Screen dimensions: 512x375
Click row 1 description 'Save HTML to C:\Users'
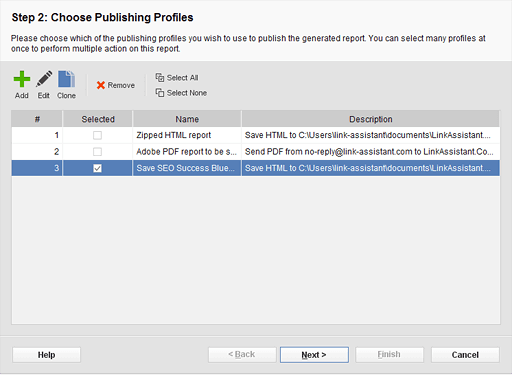pos(371,135)
